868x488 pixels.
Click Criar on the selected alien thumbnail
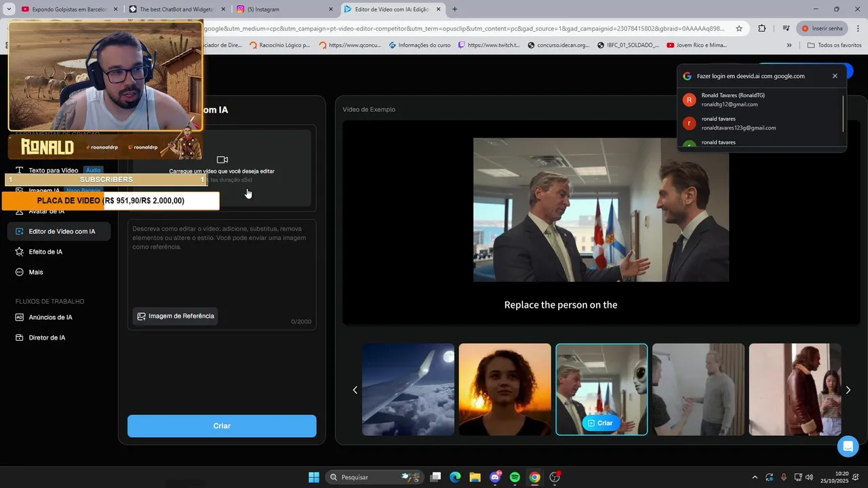[600, 423]
